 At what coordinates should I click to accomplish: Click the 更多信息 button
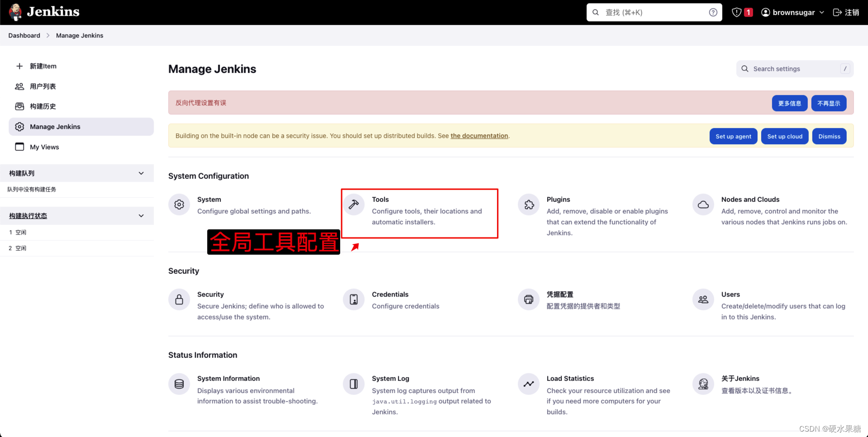point(789,103)
